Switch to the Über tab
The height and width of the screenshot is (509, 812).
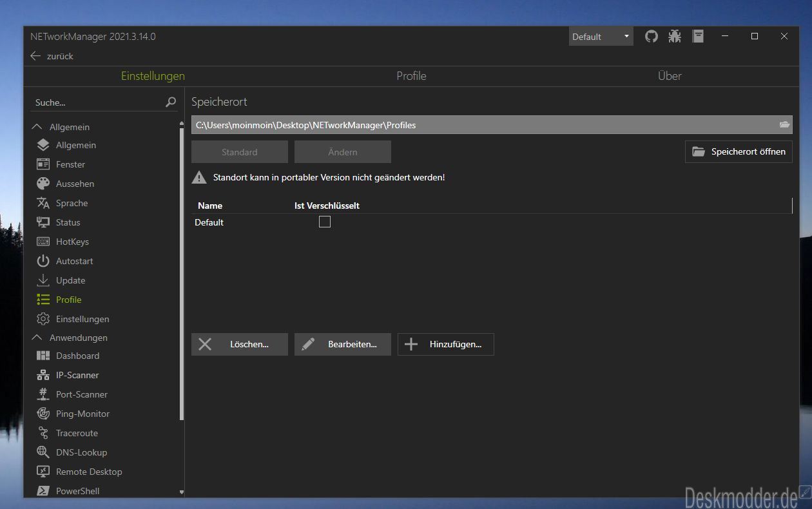670,76
